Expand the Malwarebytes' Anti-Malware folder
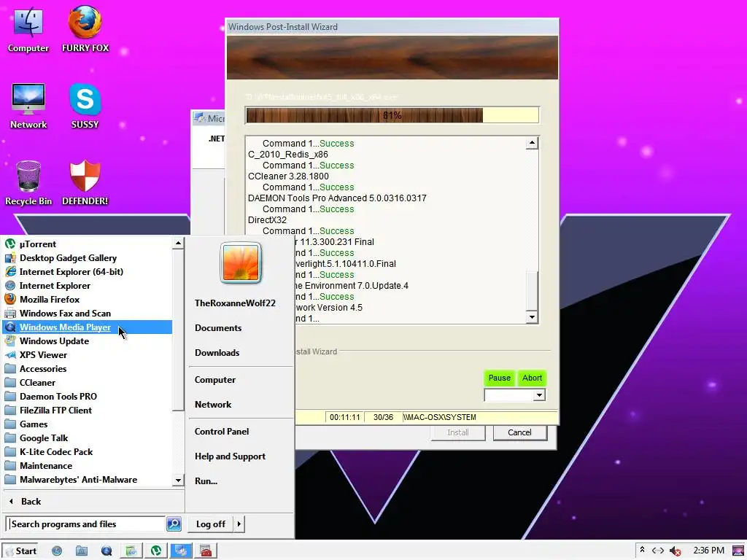Image resolution: width=747 pixels, height=560 pixels. (x=88, y=480)
